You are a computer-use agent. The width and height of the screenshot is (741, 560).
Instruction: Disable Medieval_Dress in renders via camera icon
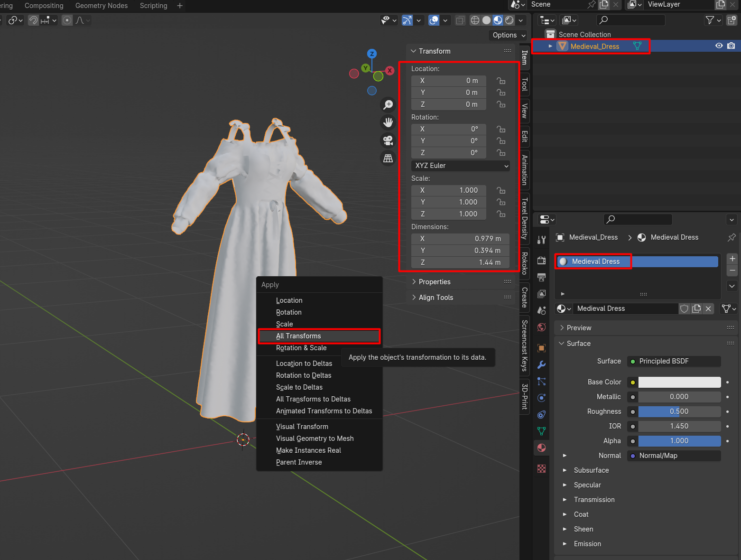[x=731, y=46]
